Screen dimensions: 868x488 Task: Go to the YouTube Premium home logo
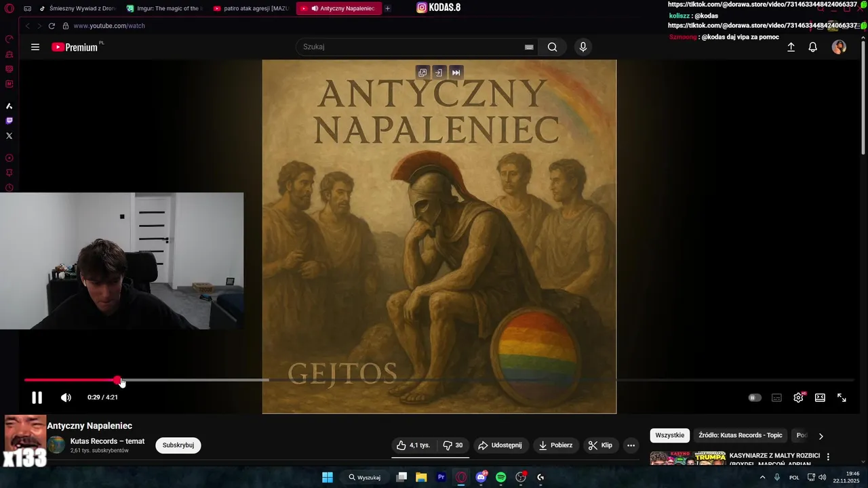pyautogui.click(x=75, y=47)
